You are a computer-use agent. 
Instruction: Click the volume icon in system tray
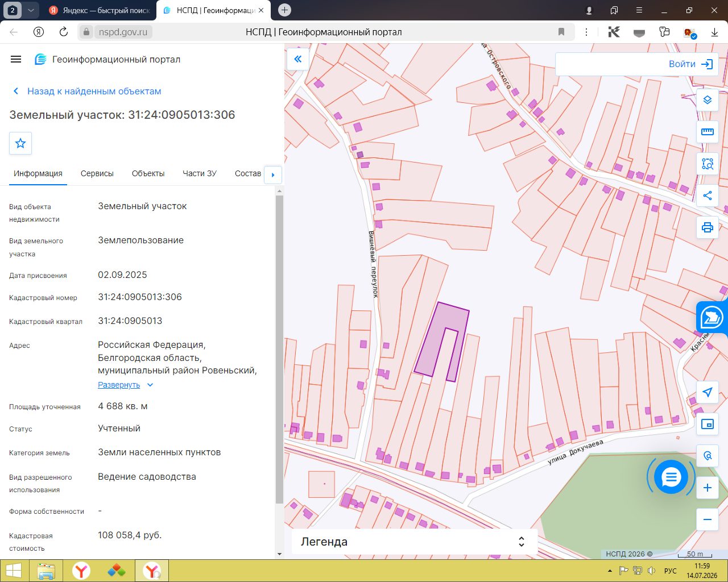[x=652, y=571]
